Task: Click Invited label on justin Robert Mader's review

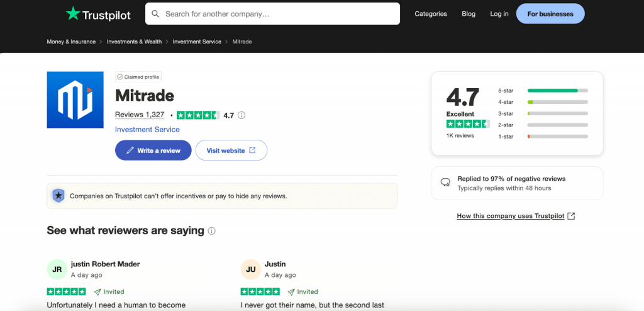Action: tap(109, 292)
